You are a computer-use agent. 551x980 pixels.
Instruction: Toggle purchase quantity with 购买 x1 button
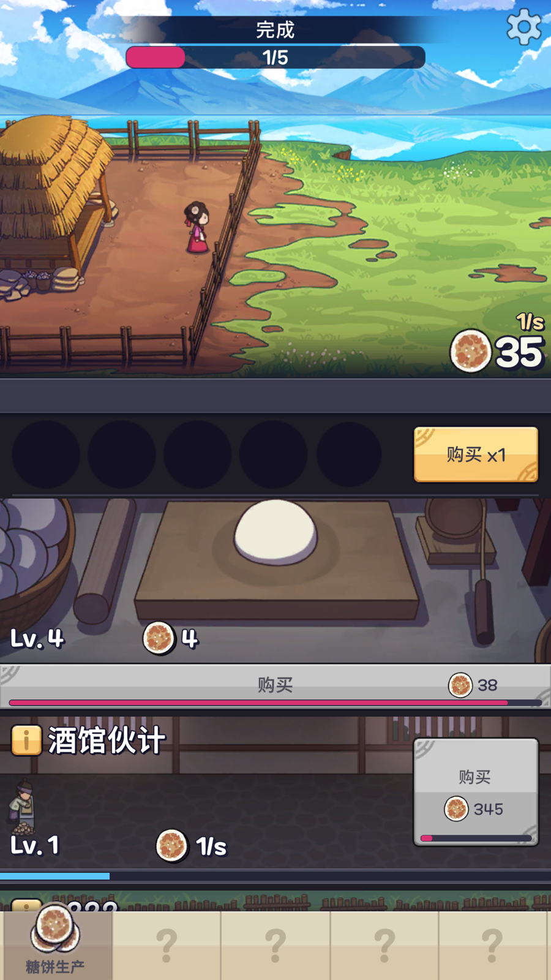[476, 454]
